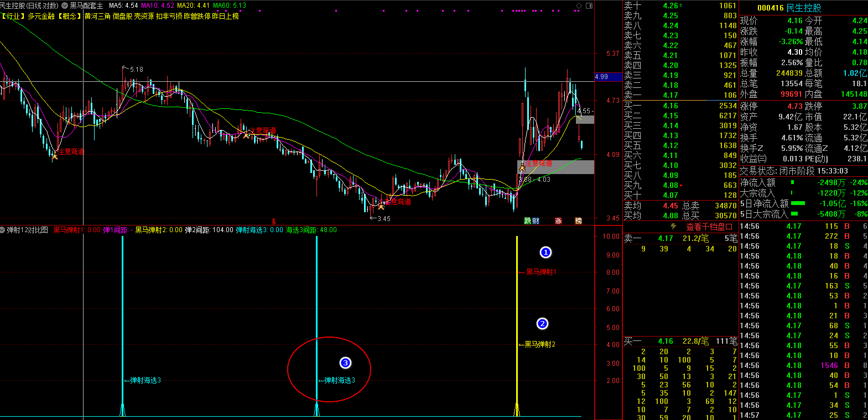868x420 pixels.
Task: Click the green 跌 event marker
Action: (528, 221)
